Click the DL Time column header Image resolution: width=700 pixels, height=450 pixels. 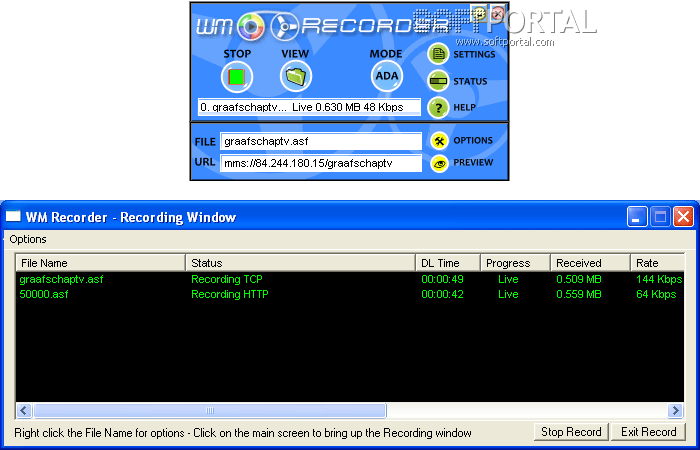click(448, 263)
